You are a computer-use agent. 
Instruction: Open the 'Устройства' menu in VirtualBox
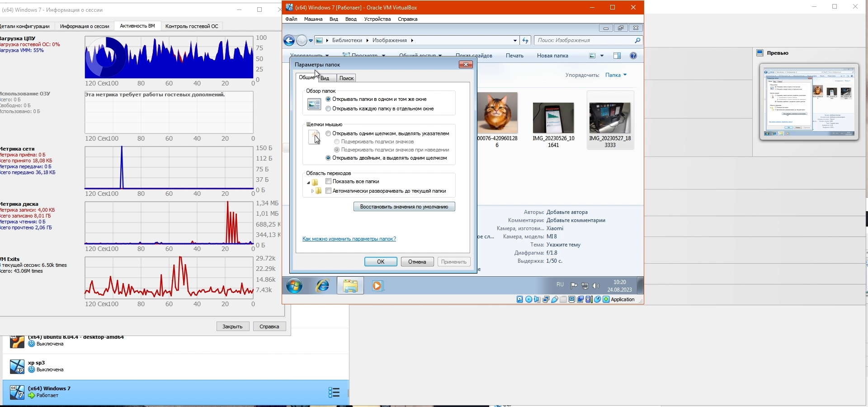[x=377, y=19]
